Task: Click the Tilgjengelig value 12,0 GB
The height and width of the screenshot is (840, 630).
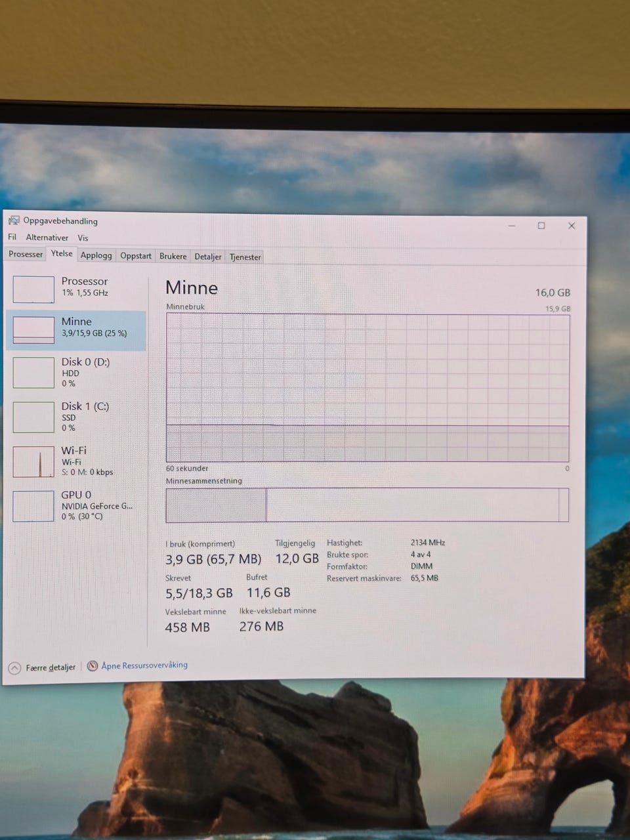Action: [297, 558]
